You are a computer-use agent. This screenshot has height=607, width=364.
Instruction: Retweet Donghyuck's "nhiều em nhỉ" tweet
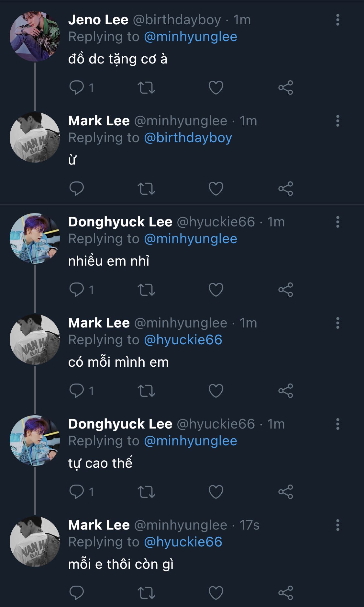146,290
